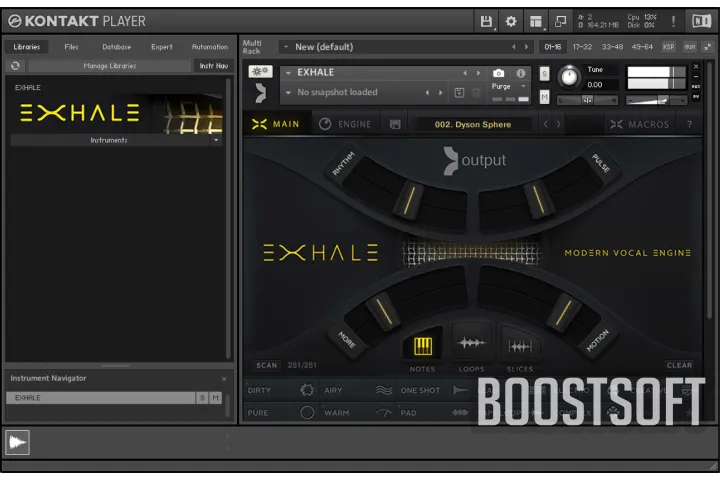Load next snapshot with right arrow
The height and width of the screenshot is (480, 720).
pyautogui.click(x=440, y=93)
